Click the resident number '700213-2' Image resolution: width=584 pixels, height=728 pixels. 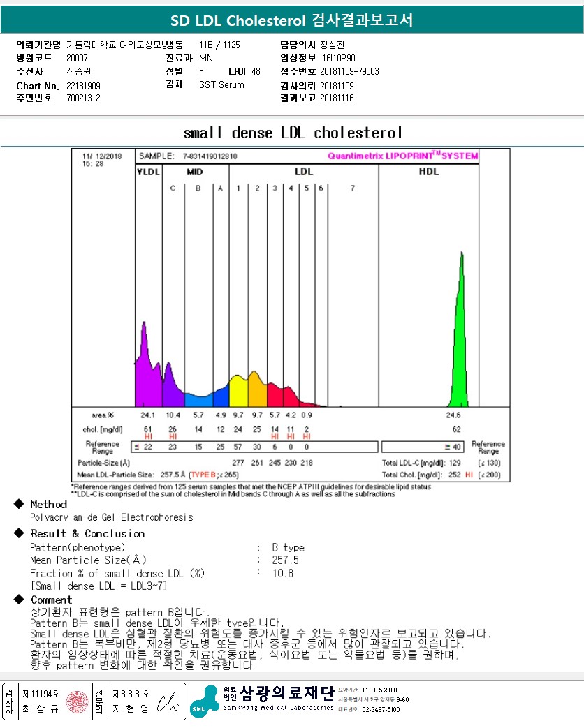(83, 98)
